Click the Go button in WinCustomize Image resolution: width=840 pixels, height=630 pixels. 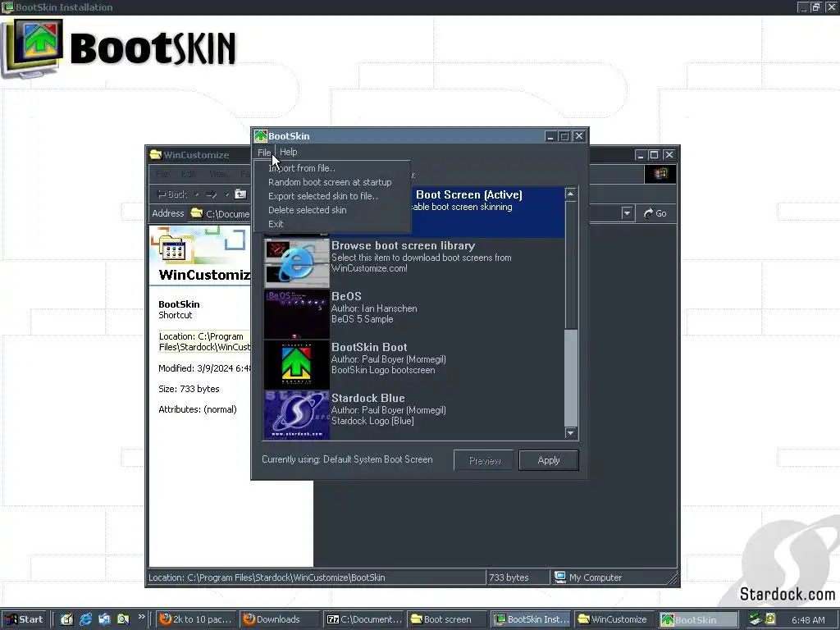(655, 213)
